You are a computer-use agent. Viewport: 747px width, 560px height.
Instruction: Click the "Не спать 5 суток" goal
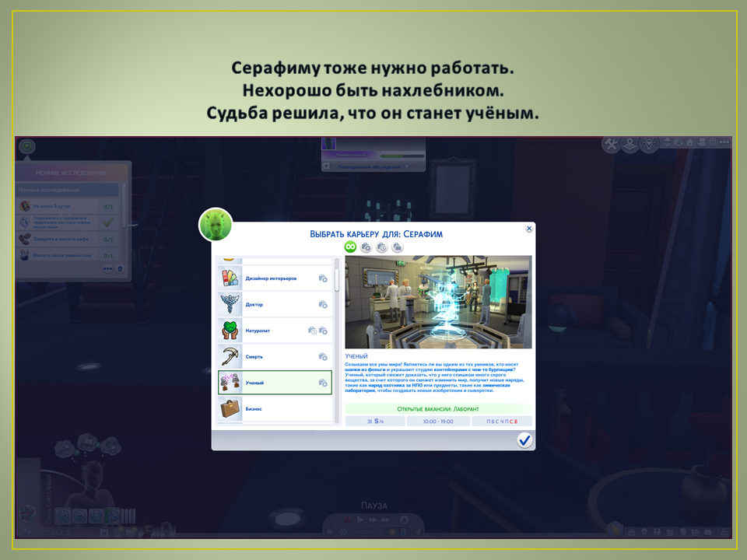tap(68, 206)
